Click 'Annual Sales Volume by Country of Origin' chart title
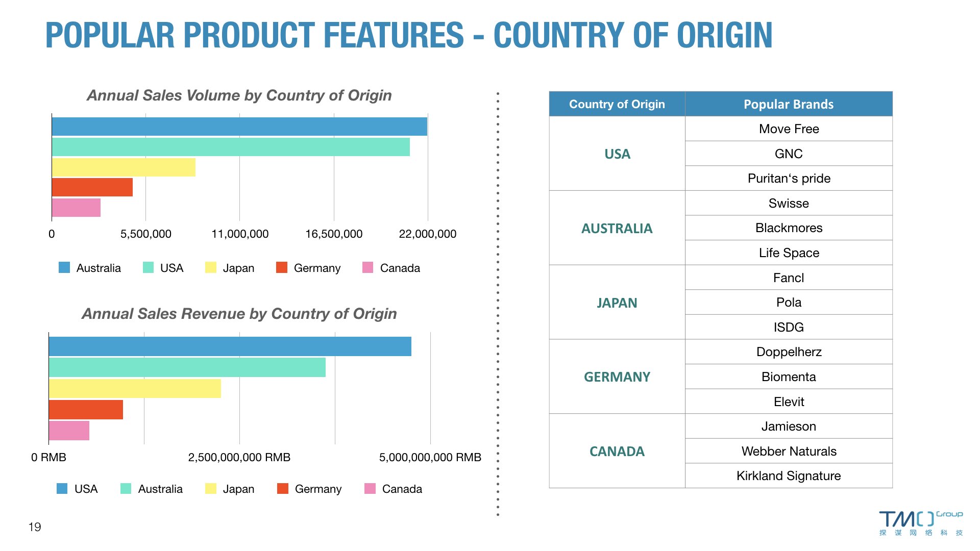Screen dimensions: 980x551 click(x=239, y=95)
